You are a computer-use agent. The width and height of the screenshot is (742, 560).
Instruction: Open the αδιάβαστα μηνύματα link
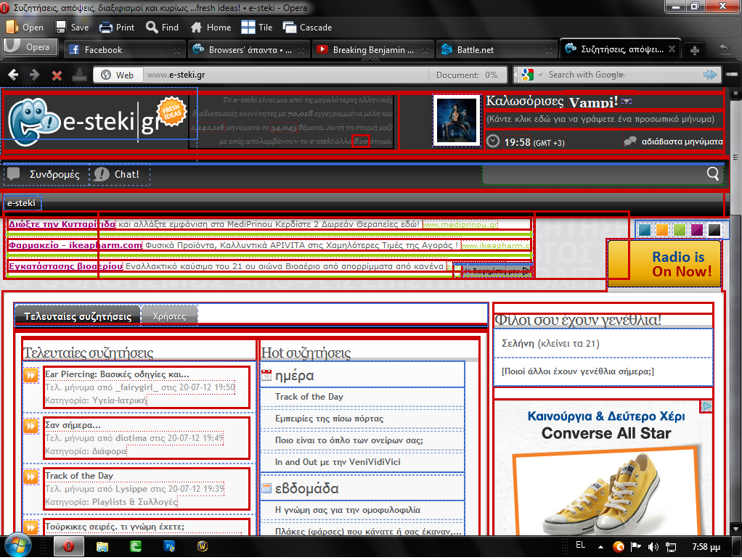[682, 141]
